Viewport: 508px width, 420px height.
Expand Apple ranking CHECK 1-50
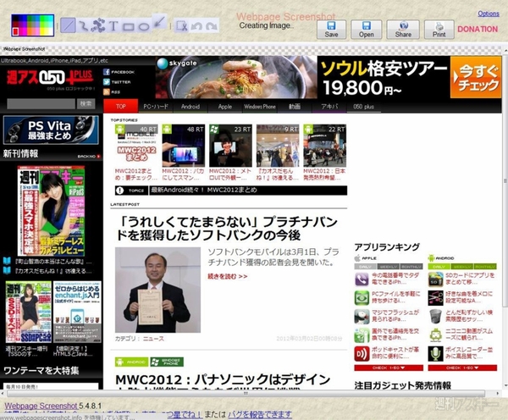click(x=389, y=367)
